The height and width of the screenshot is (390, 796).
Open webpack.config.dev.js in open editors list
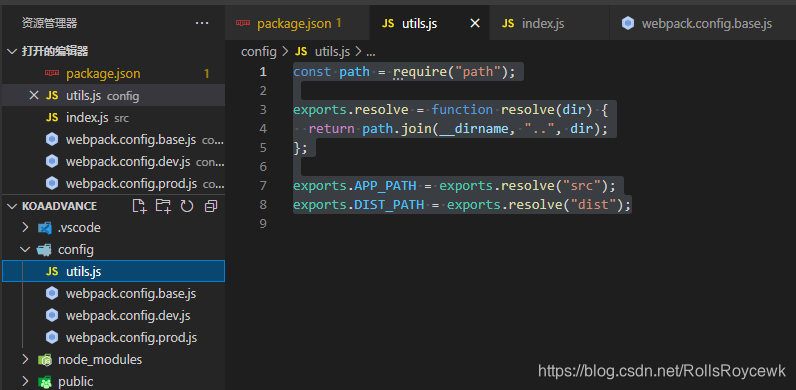(114, 161)
